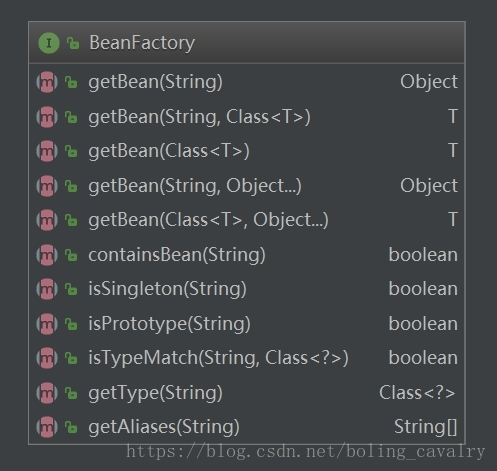
Task: Select the getBean(String, Object...) method row
Action: (x=247, y=186)
